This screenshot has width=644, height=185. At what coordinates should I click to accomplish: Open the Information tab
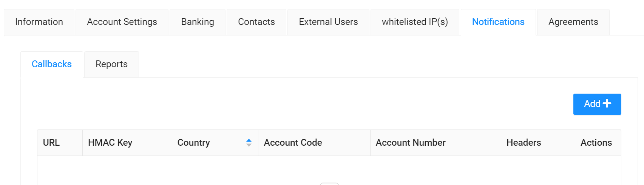coord(39,22)
